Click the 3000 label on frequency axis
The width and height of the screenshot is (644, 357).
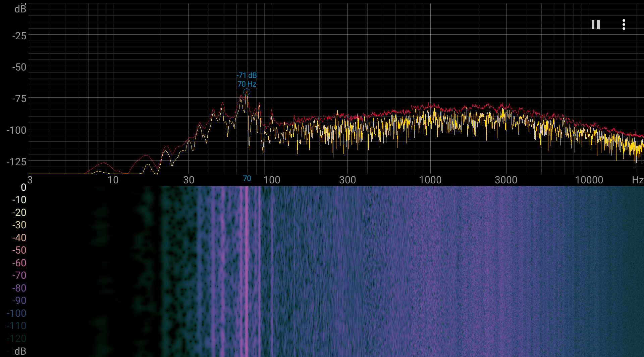pos(506,180)
